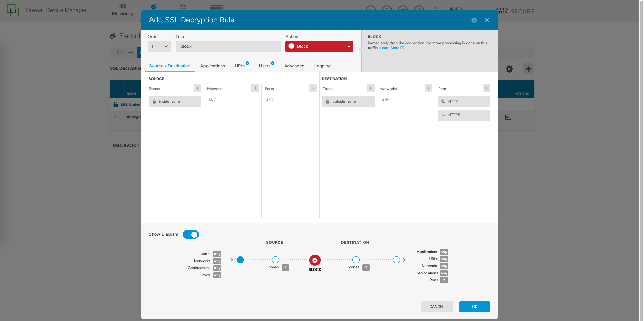Open the Order dropdown
The image size is (644, 321).
click(159, 46)
